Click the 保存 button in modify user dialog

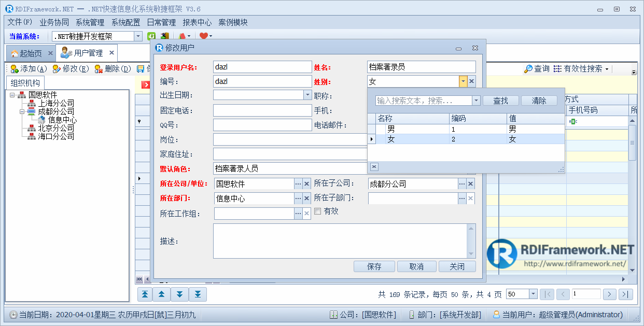point(374,266)
